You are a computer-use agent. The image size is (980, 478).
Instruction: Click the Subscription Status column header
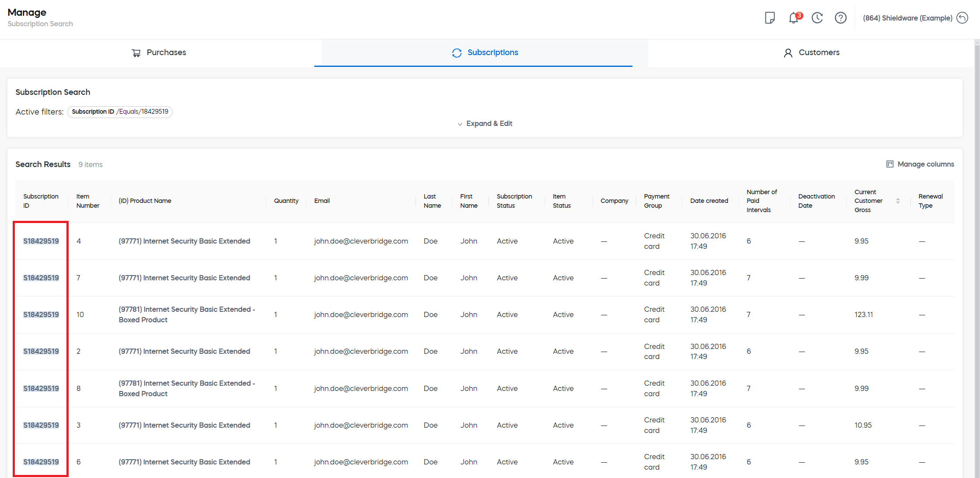point(514,201)
